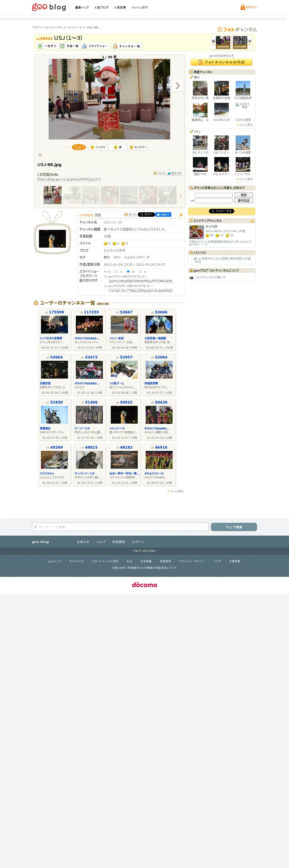Click the ウェブ検索 button
This screenshot has width=289, height=868.
pyautogui.click(x=234, y=527)
